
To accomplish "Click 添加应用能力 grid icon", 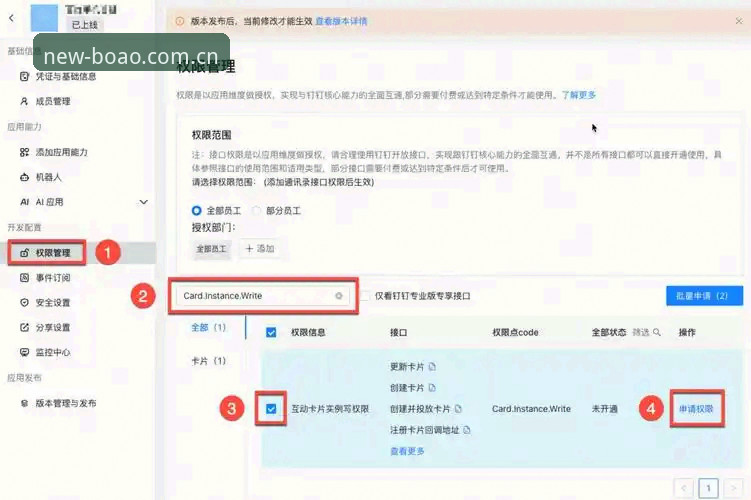I will coord(24,152).
